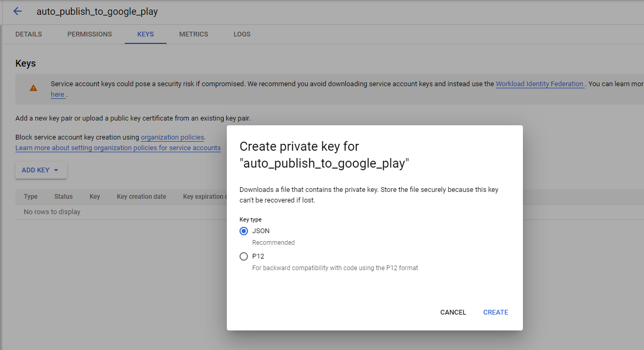The image size is (644, 350).
Task: Click the Key column header
Action: coord(95,197)
